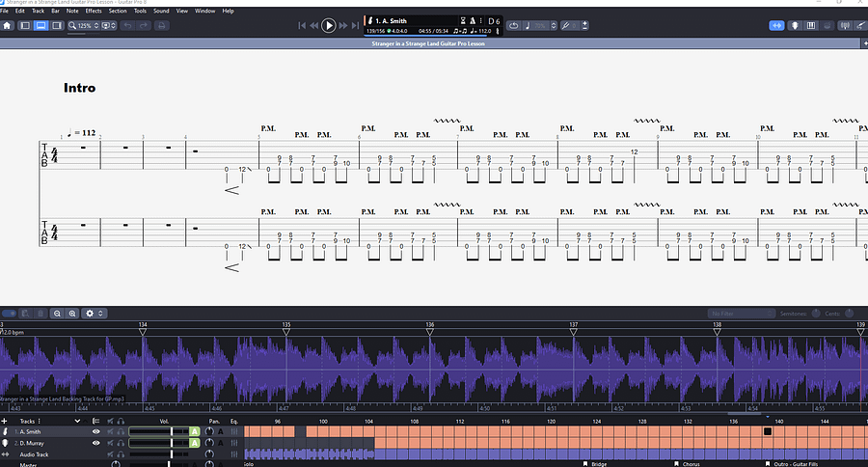Open the audio track settings gear dropdown
Screen dimensions: 868x467
[x=93, y=314]
